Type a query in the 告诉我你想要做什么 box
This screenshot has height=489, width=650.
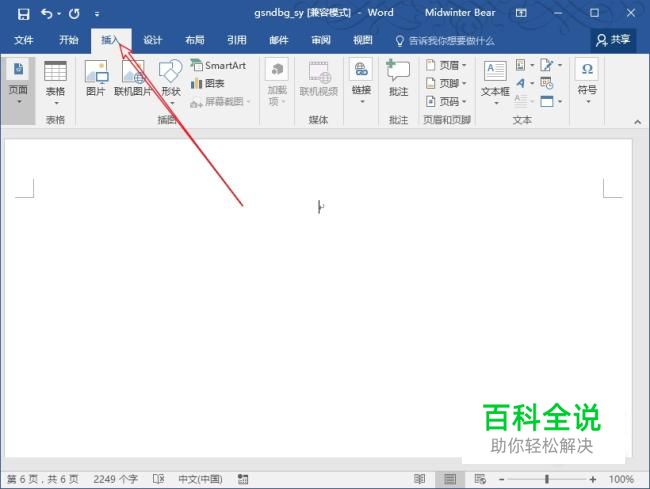445,41
